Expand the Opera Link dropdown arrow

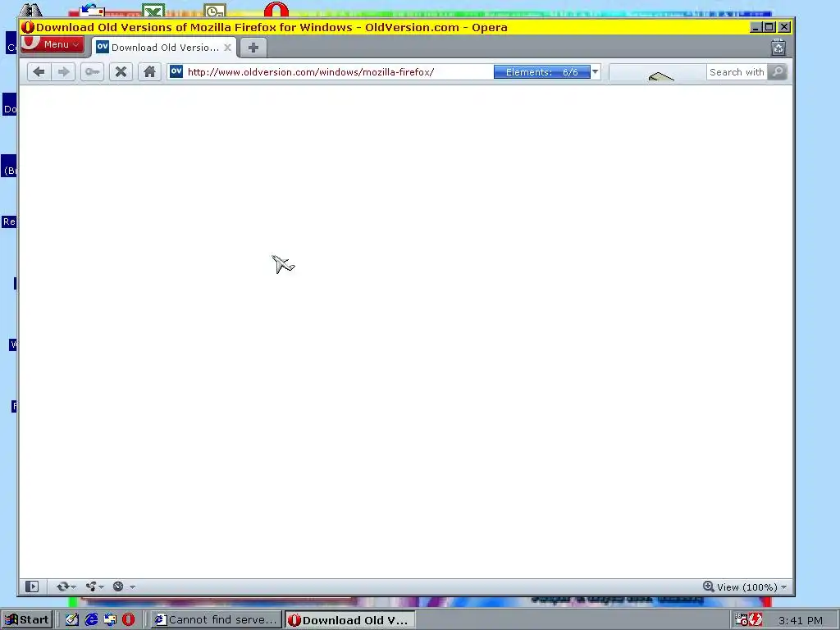[73, 587]
